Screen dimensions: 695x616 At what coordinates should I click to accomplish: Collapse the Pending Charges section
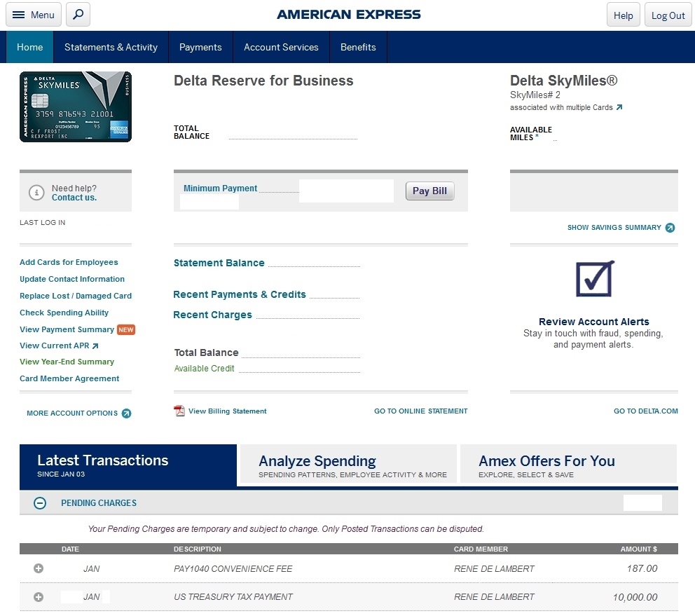click(40, 503)
